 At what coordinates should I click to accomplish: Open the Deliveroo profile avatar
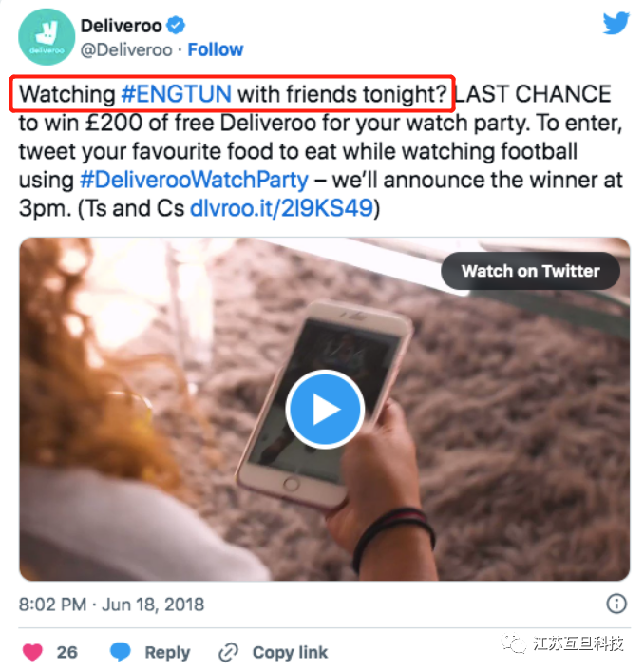47,37
